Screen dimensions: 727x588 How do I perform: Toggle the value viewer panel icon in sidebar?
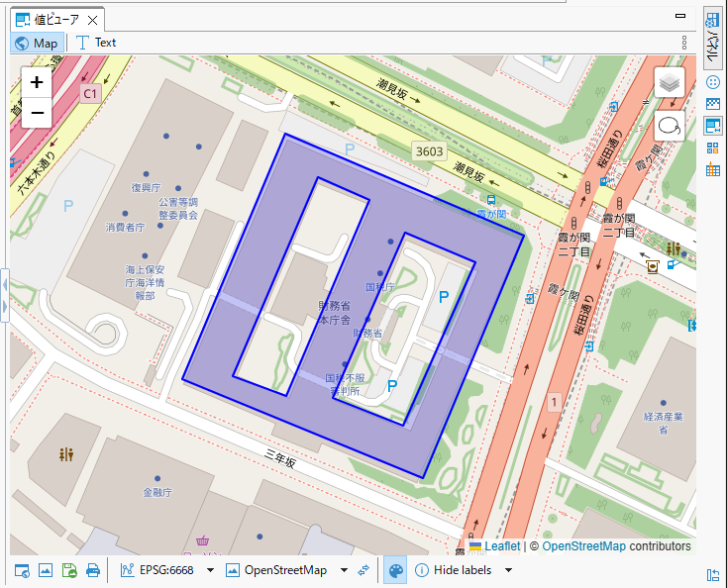(712, 126)
